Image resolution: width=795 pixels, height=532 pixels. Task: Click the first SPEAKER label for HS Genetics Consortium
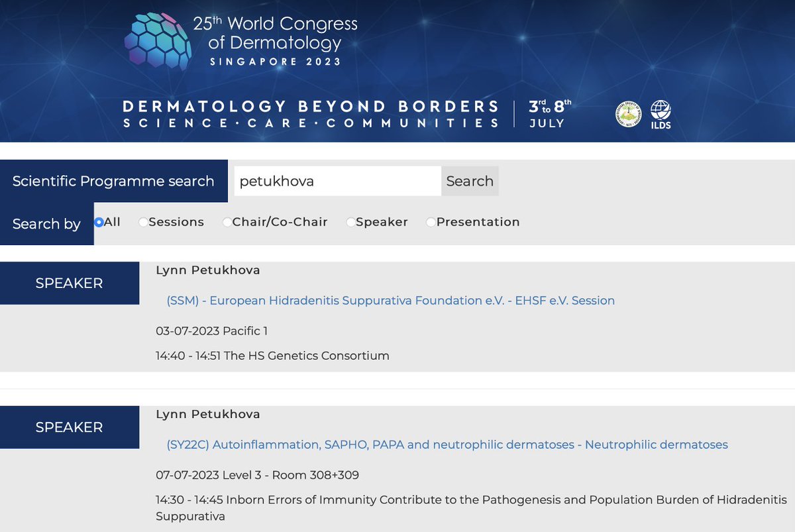pos(70,283)
